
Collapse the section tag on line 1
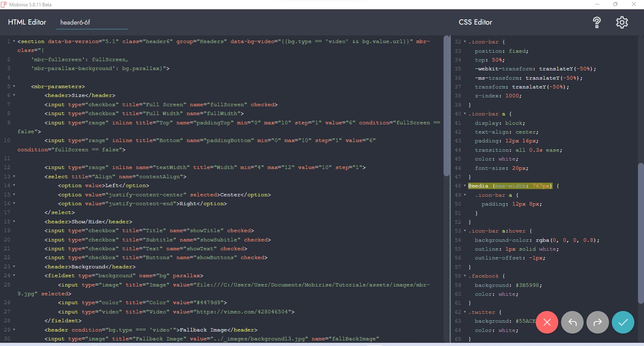coord(14,41)
